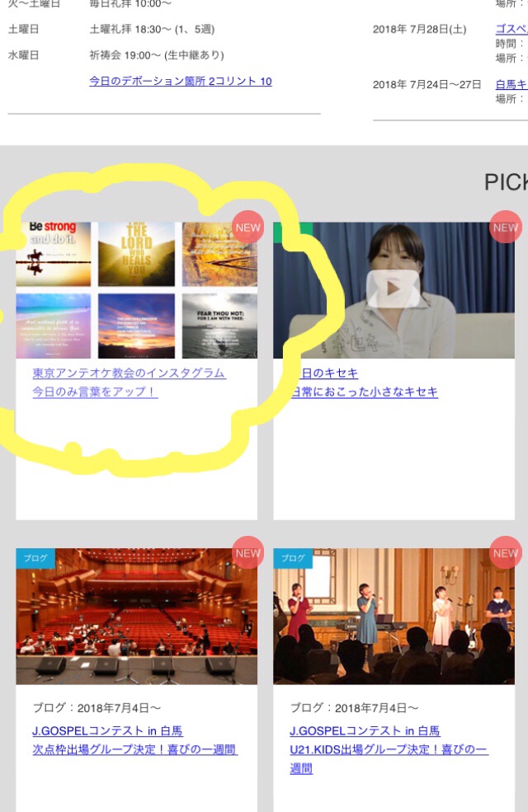Click Be strong and do it thumbnail
The image size is (528, 812).
point(54,254)
